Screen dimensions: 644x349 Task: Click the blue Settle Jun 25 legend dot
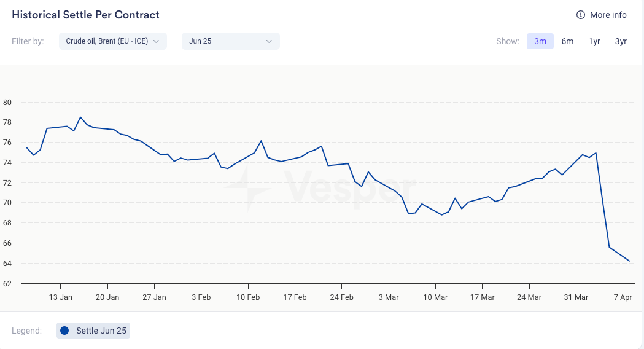(x=65, y=331)
